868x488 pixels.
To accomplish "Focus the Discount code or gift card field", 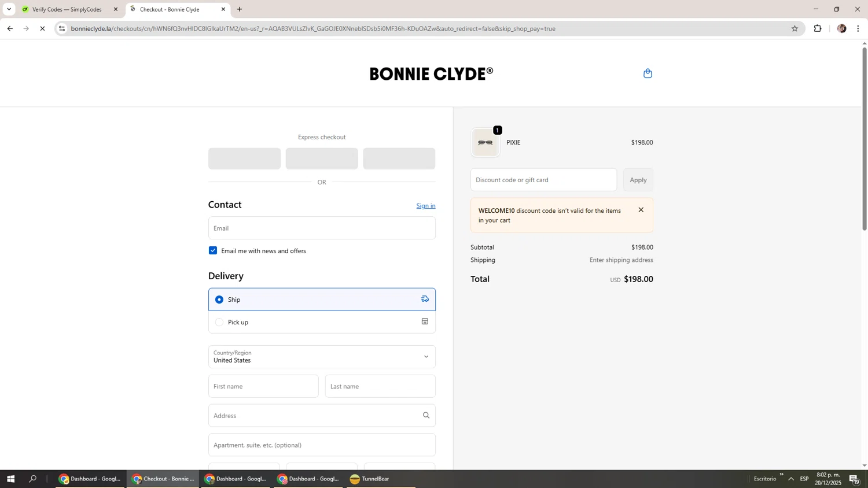I will 543,180.
